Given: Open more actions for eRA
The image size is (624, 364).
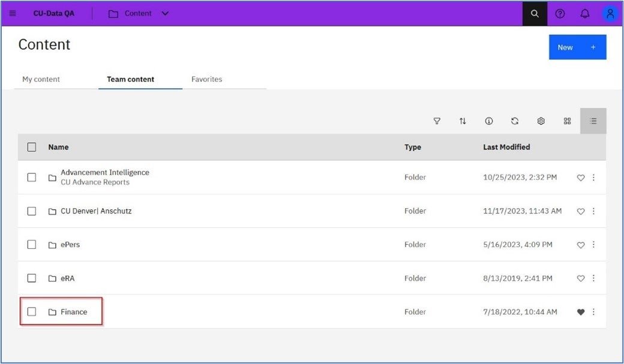Looking at the screenshot, I should click(x=593, y=278).
